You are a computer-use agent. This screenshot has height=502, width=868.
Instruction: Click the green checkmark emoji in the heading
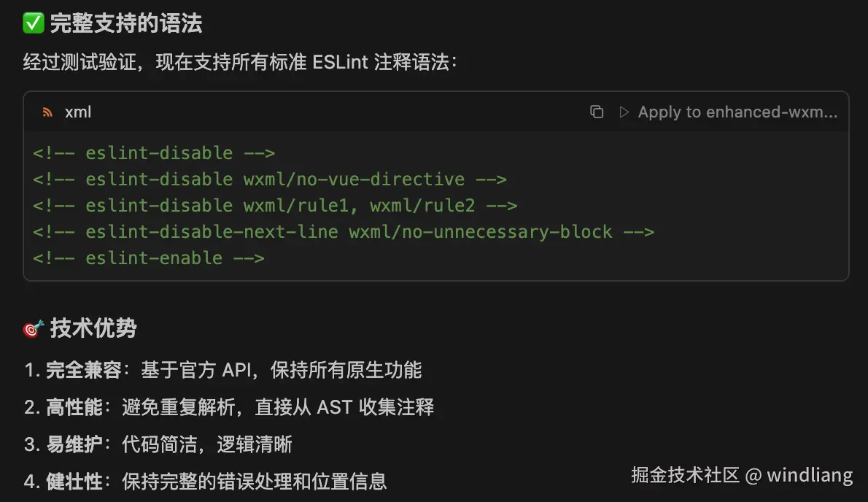[x=34, y=24]
